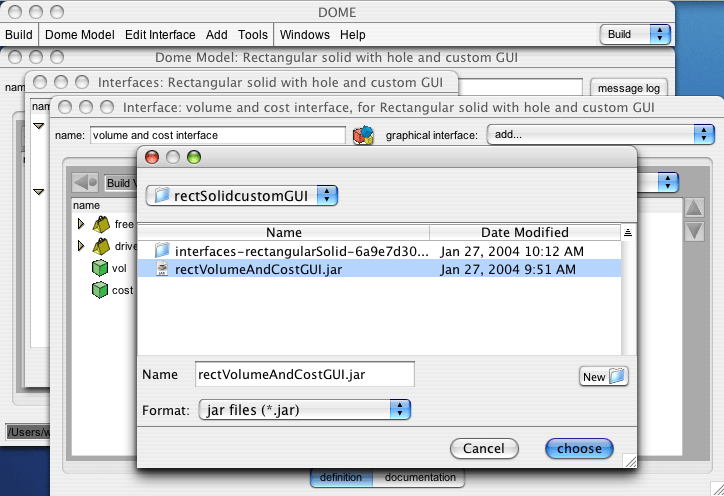724x496 pixels.
Task: Click the green zoom button of the file dialog
Action: pos(194,157)
